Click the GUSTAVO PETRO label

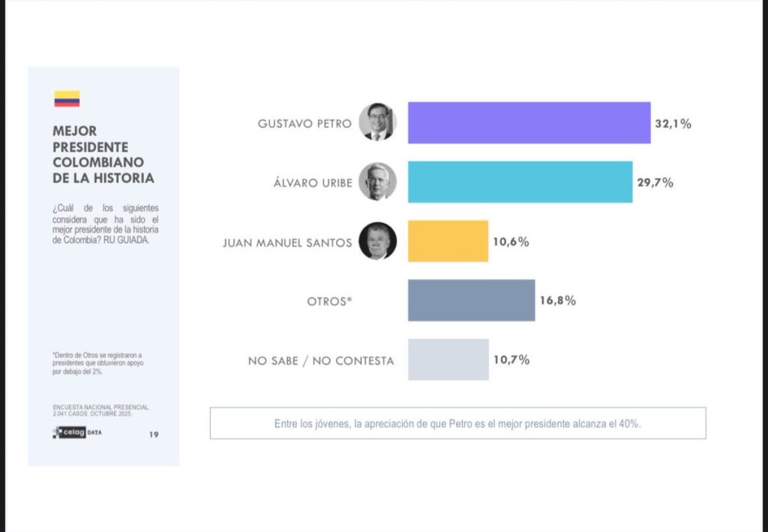pos(304,124)
